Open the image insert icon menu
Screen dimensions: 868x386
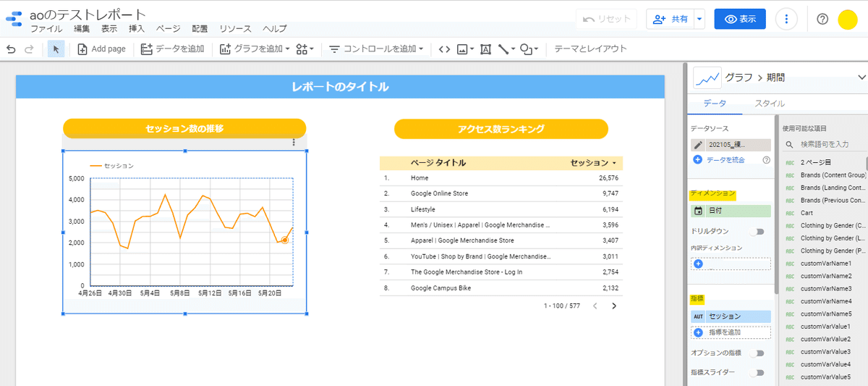coord(465,49)
